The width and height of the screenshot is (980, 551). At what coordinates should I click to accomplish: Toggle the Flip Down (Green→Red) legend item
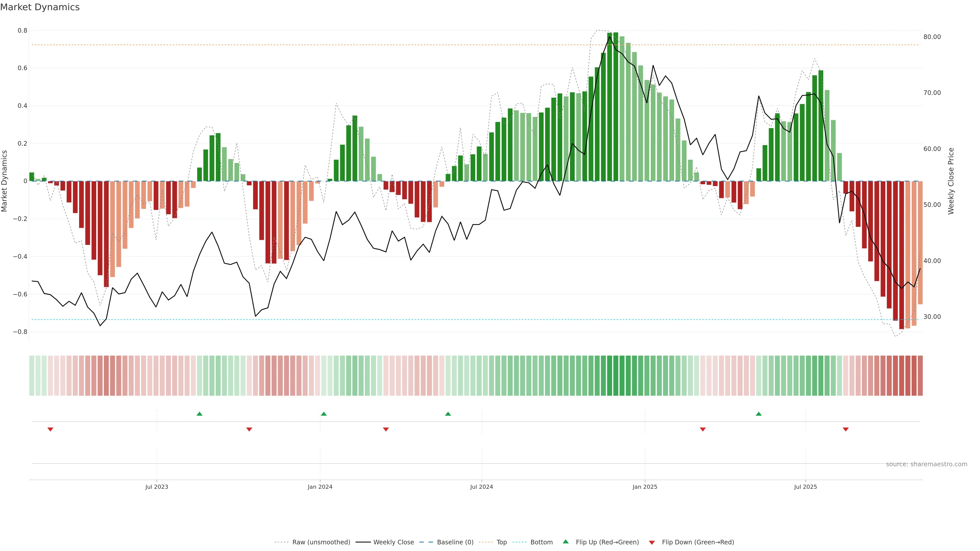[x=698, y=542]
